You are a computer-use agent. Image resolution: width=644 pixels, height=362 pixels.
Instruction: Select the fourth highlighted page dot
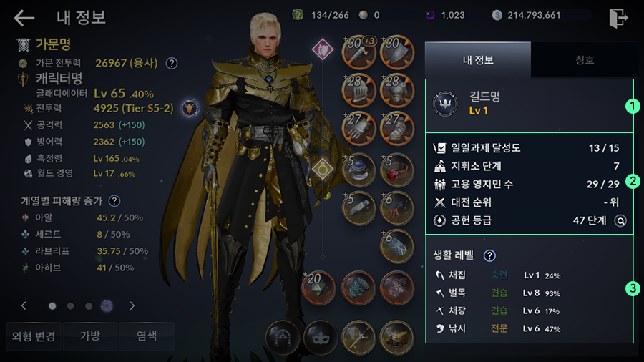click(107, 306)
